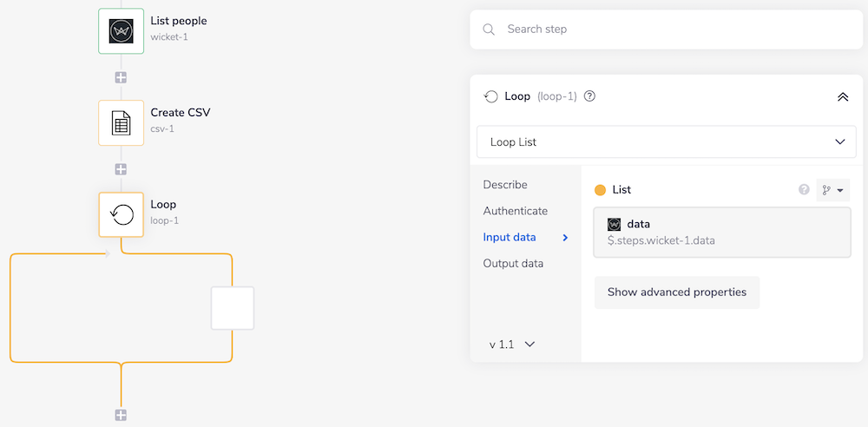868x427 pixels.
Task: Open the v 1.1 version dropdown
Action: 511,345
